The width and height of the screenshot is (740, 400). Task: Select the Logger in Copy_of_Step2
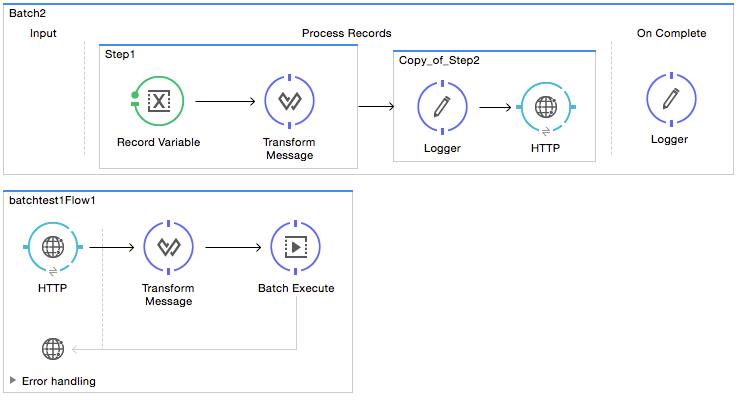(442, 108)
